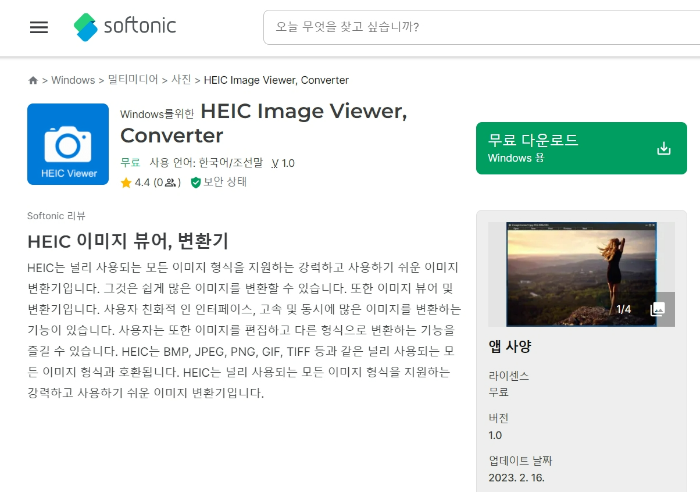Open the hamburger menu
The height and width of the screenshot is (492, 700).
(39, 27)
